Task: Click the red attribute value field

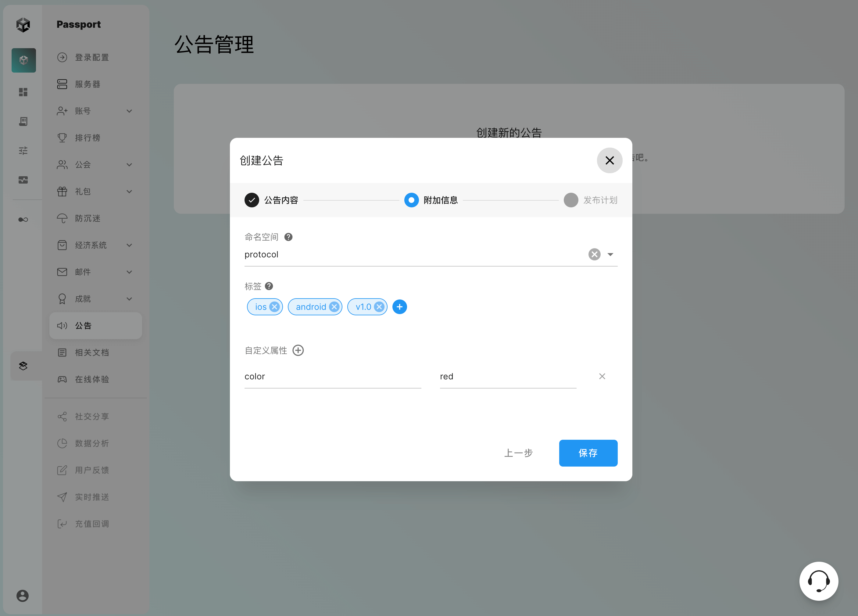Action: tap(508, 377)
